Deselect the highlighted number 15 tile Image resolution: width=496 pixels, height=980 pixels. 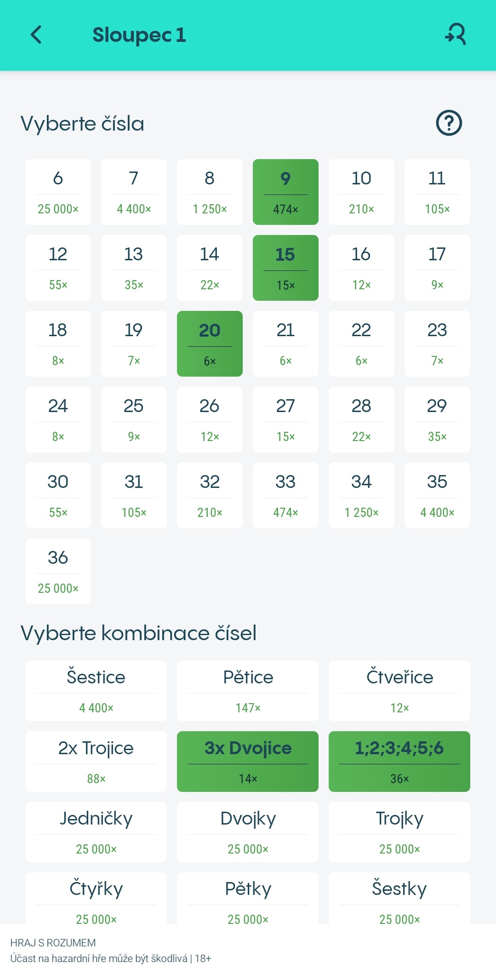point(285,268)
